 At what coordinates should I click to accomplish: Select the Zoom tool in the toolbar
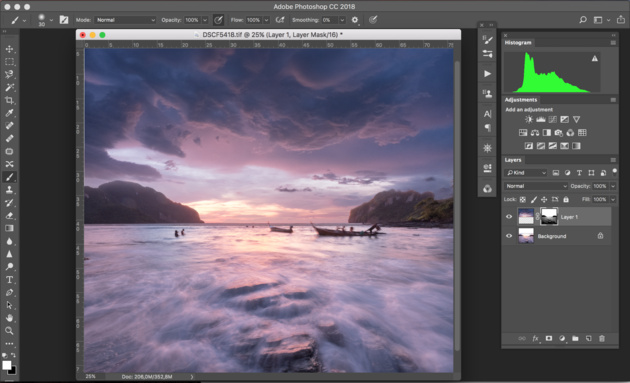(x=9, y=331)
